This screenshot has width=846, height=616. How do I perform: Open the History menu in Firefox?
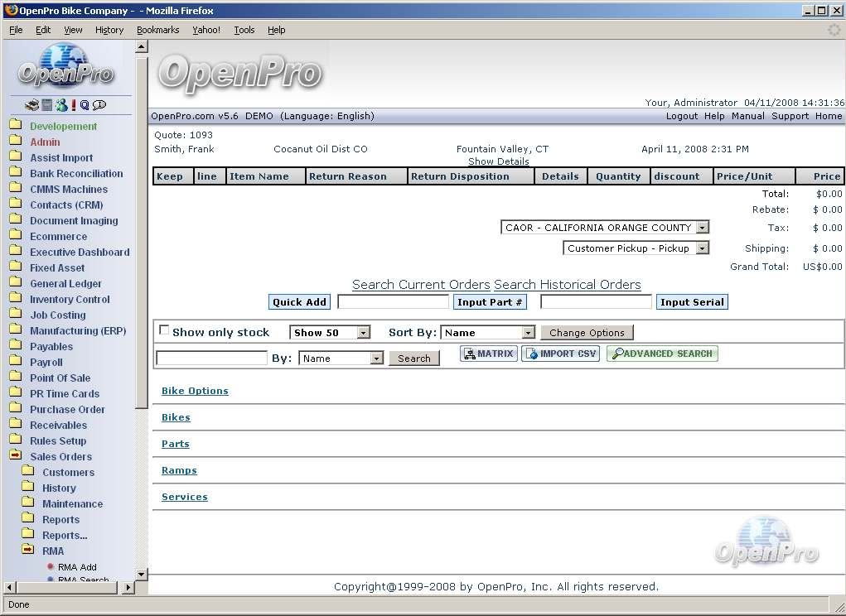[109, 30]
